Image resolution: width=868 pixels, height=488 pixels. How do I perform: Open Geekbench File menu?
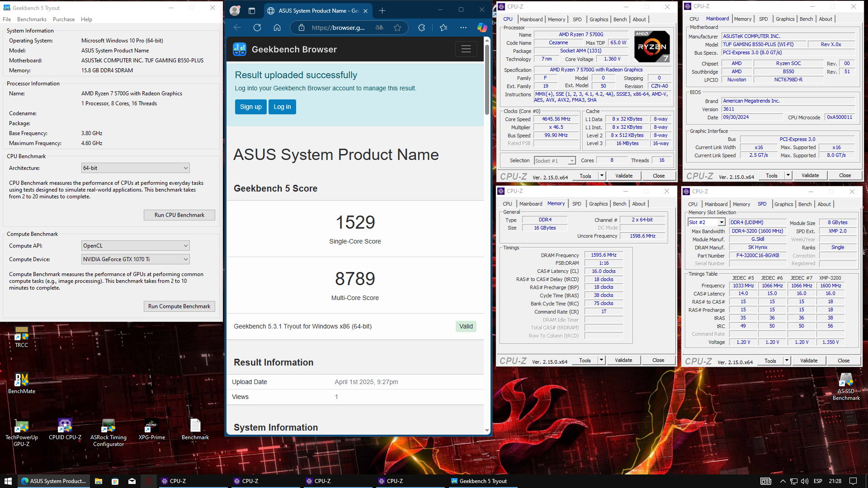7,19
